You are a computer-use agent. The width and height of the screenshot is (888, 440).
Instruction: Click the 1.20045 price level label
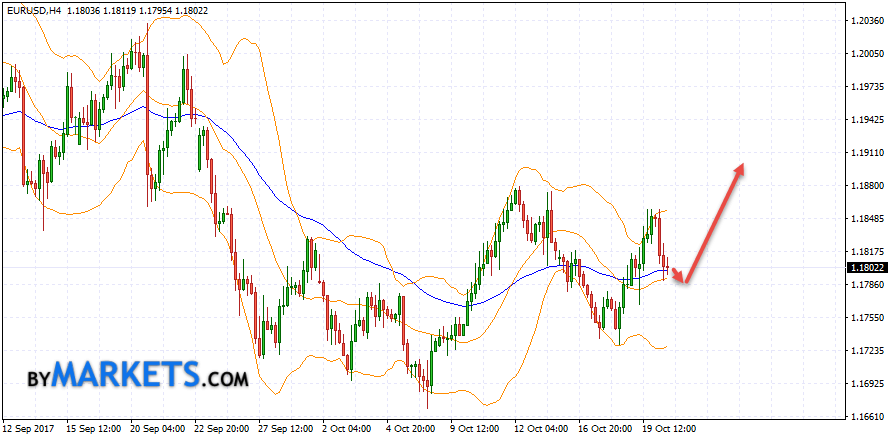pyautogui.click(x=866, y=54)
